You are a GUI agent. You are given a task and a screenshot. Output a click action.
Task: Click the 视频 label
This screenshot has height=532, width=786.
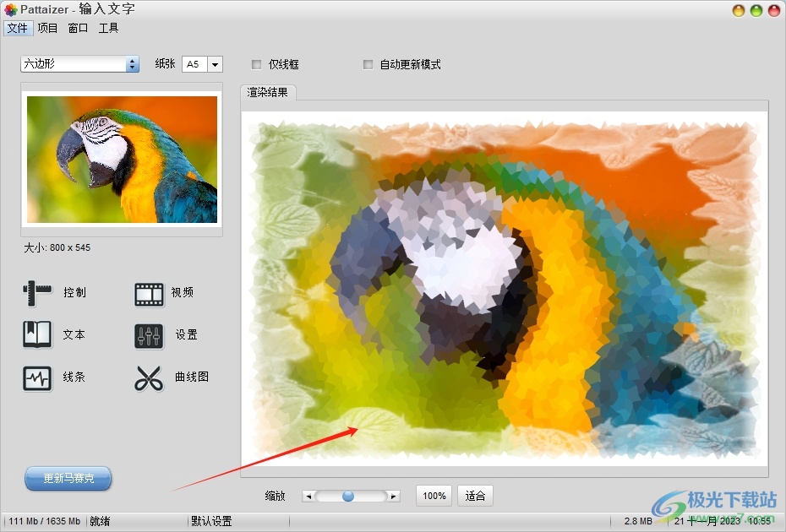pos(182,292)
